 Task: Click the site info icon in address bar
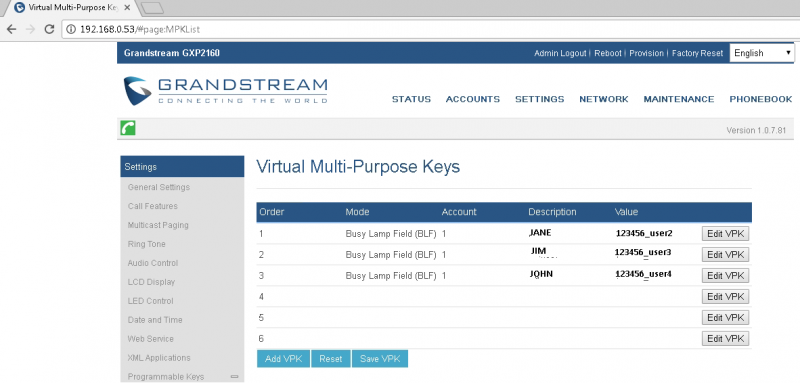(72, 29)
